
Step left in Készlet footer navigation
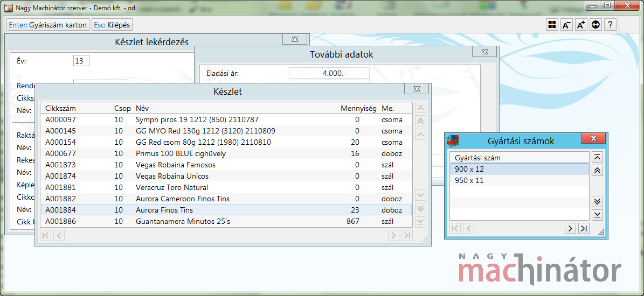[x=59, y=235]
